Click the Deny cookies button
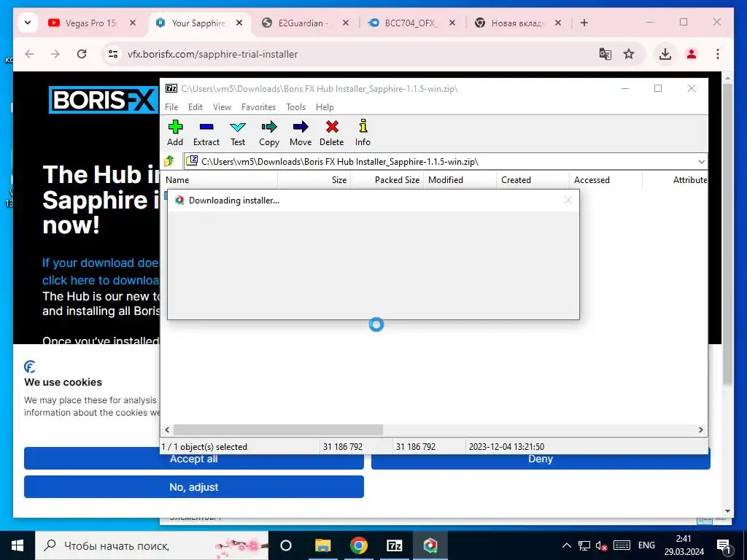The height and width of the screenshot is (560, 747). 541,459
